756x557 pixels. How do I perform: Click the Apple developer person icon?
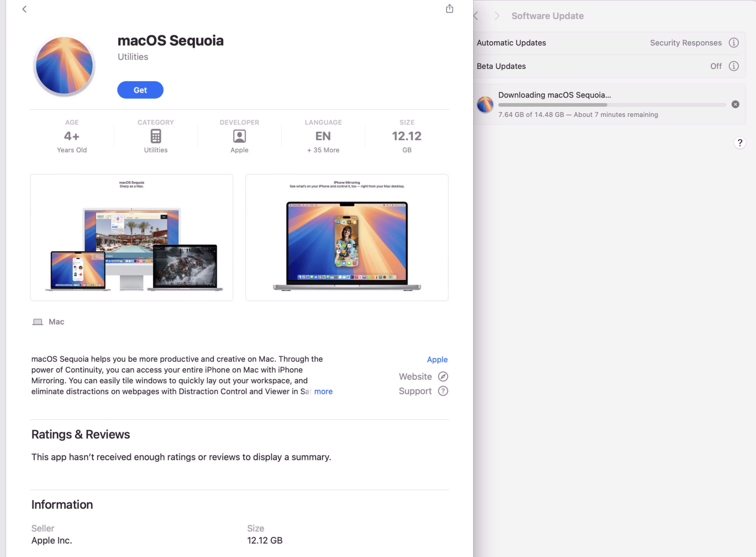239,136
